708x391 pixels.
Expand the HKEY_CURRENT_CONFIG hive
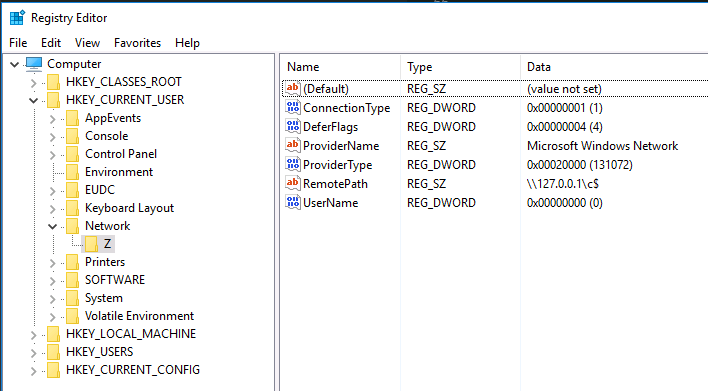tap(33, 371)
